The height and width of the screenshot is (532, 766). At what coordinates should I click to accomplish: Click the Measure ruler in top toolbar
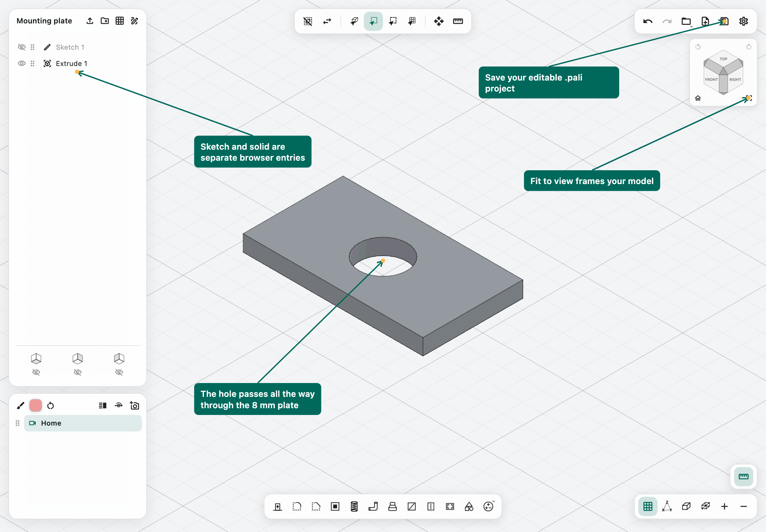coord(458,21)
